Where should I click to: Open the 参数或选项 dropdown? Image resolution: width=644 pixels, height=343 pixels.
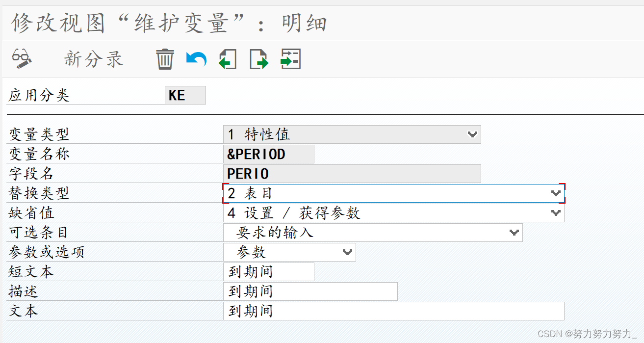coord(347,252)
